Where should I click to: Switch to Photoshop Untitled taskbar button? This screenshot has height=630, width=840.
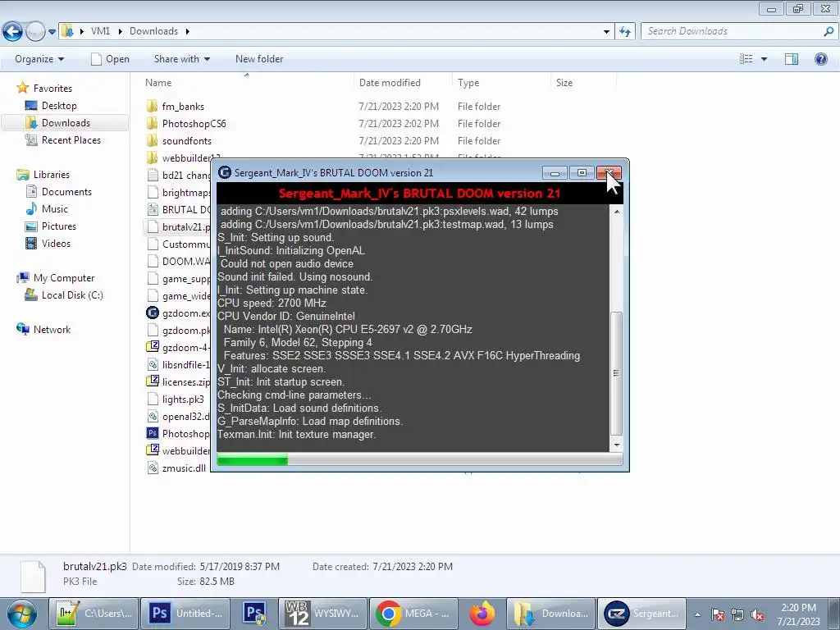185,614
